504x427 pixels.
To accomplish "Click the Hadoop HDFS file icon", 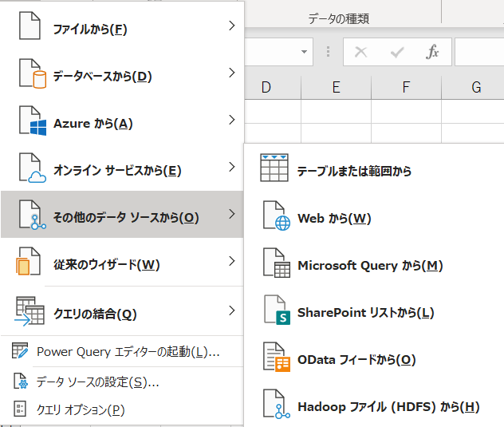I will click(277, 404).
